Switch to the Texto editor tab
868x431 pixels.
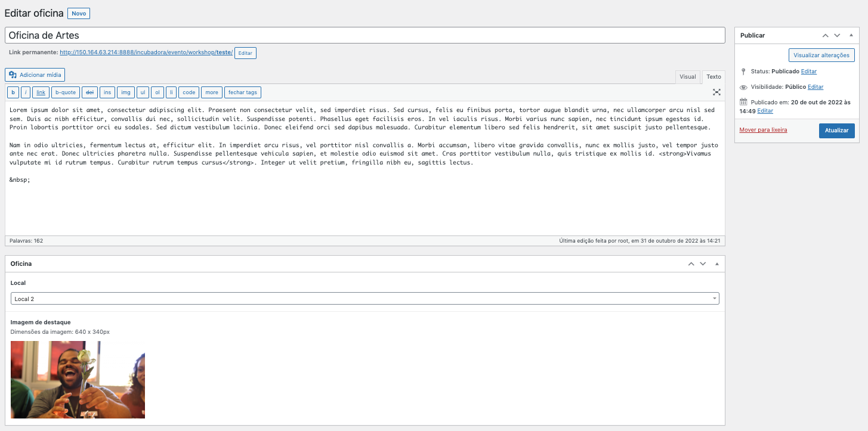[713, 77]
